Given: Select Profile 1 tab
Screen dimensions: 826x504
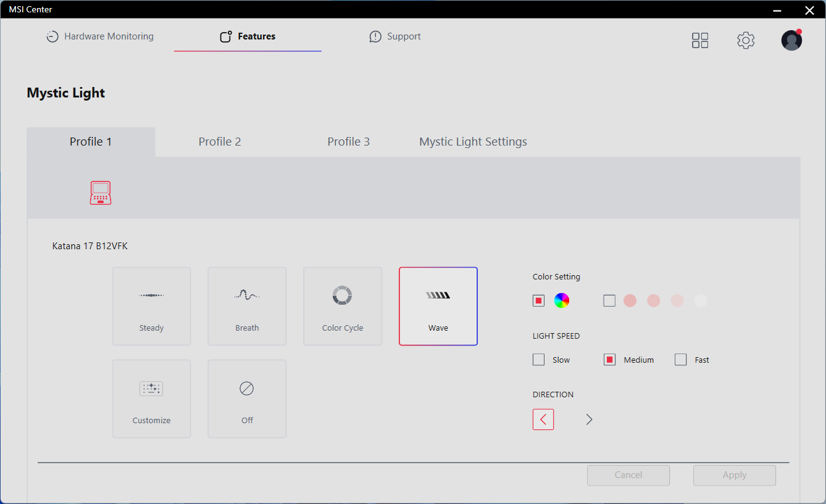Looking at the screenshot, I should pyautogui.click(x=91, y=142).
